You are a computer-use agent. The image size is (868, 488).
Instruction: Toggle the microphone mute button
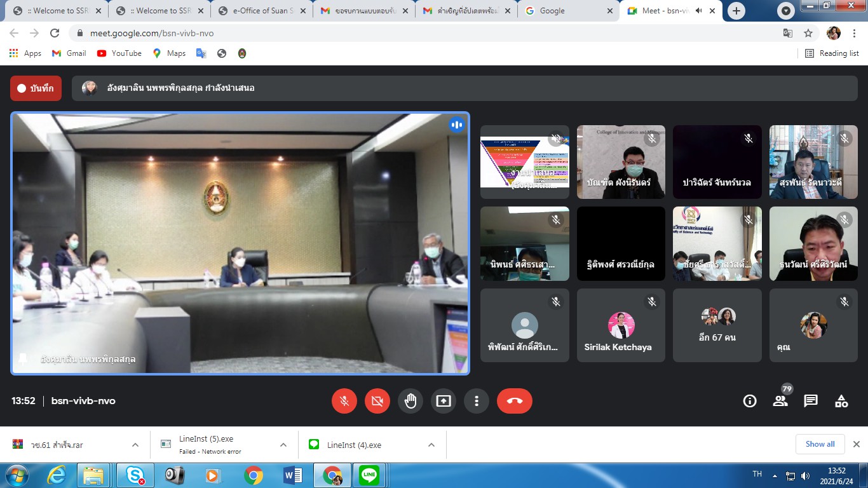point(344,401)
